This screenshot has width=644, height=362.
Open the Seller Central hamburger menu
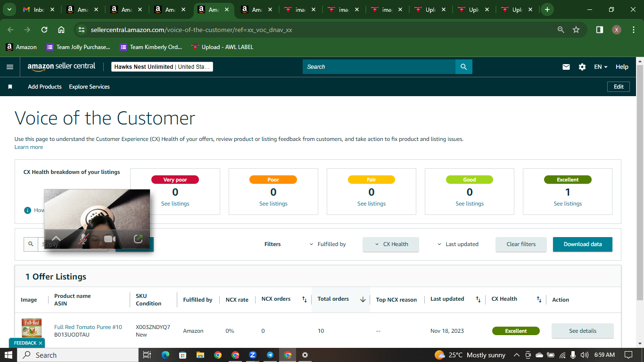tap(10, 67)
